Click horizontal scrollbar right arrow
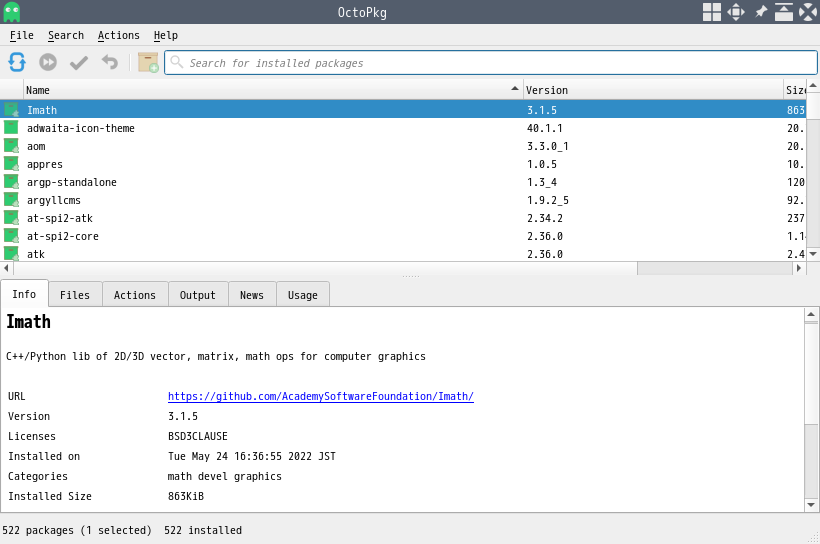Viewport: 820px width, 544px height. [x=799, y=268]
